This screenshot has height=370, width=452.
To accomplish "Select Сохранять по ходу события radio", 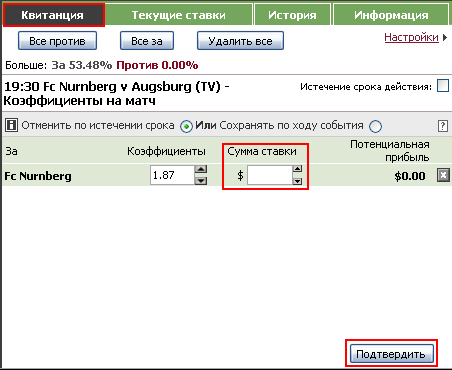I will [x=376, y=126].
